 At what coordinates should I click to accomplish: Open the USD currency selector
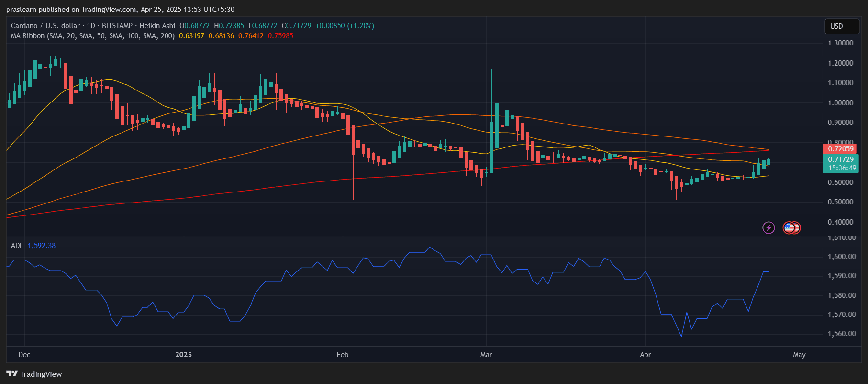pyautogui.click(x=842, y=26)
